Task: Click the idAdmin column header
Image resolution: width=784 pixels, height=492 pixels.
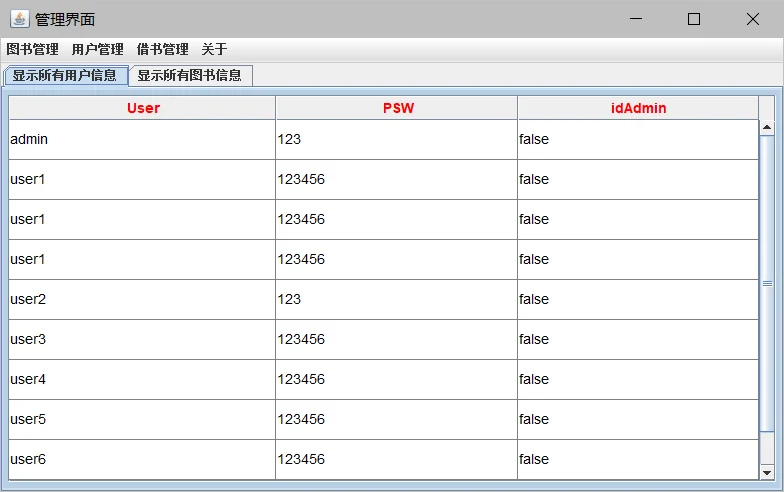Action: (x=638, y=108)
